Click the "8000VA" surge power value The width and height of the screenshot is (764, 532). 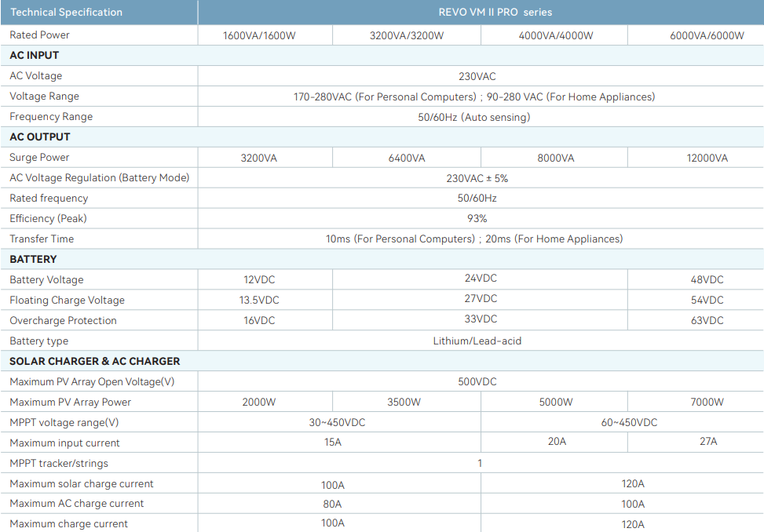(556, 159)
